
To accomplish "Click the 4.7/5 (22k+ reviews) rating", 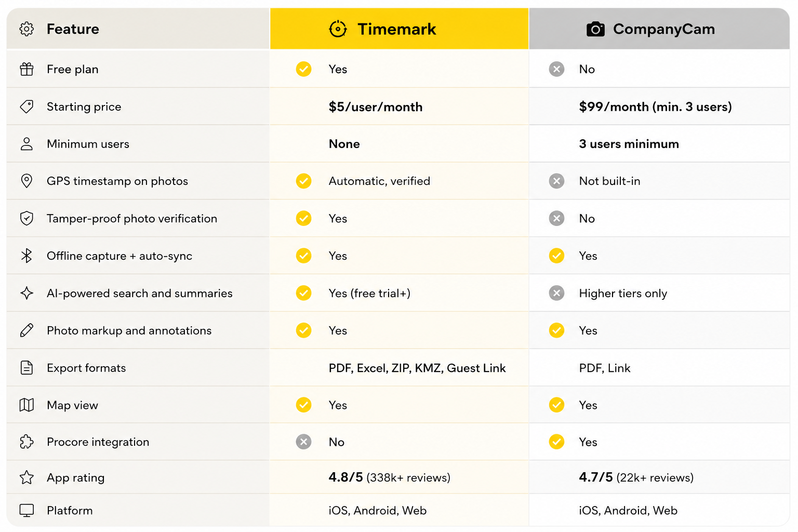I will pyautogui.click(x=636, y=477).
